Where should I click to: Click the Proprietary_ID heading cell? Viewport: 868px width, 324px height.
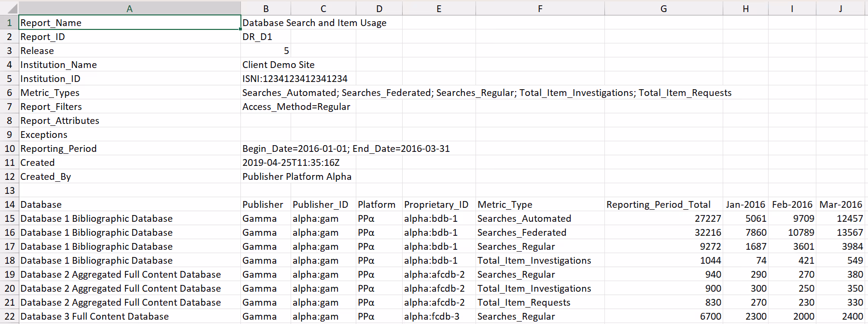(x=439, y=204)
